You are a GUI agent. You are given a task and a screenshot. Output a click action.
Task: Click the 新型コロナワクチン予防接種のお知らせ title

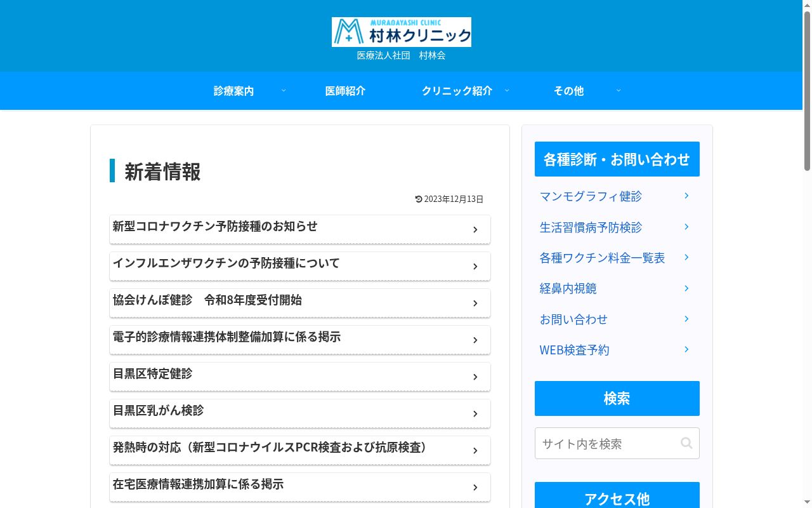click(x=215, y=226)
